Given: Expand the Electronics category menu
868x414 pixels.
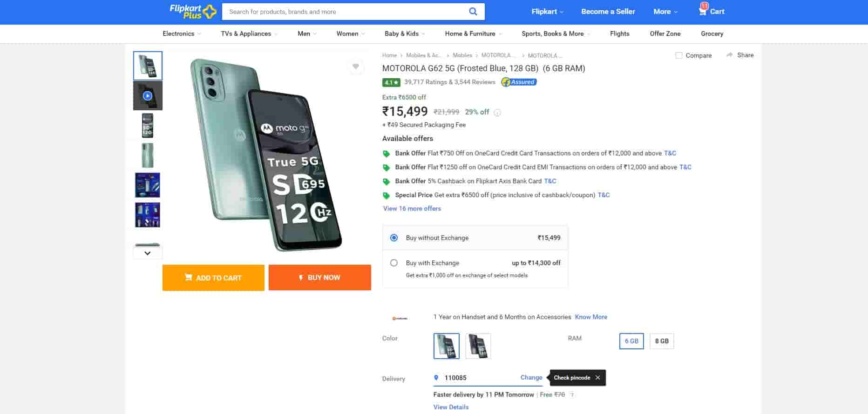Looking at the screenshot, I should [182, 33].
